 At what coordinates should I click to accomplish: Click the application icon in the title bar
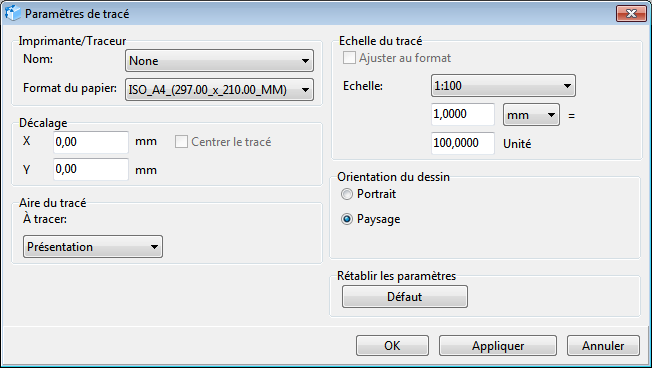(x=12, y=13)
